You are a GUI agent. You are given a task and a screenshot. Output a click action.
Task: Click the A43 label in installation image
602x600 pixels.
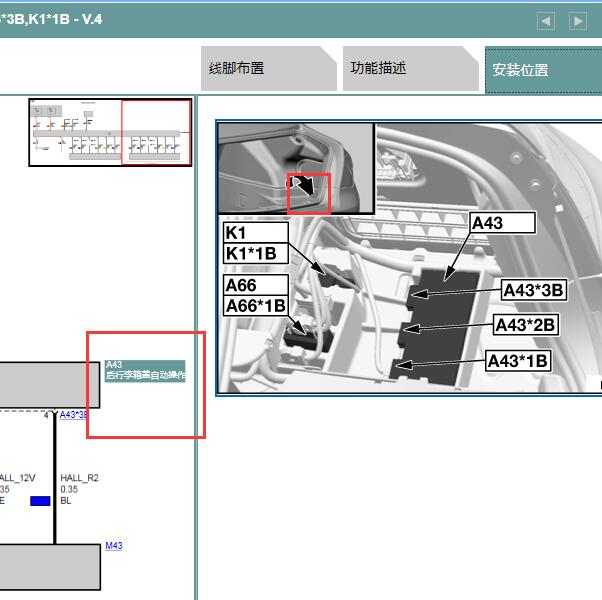pos(503,223)
